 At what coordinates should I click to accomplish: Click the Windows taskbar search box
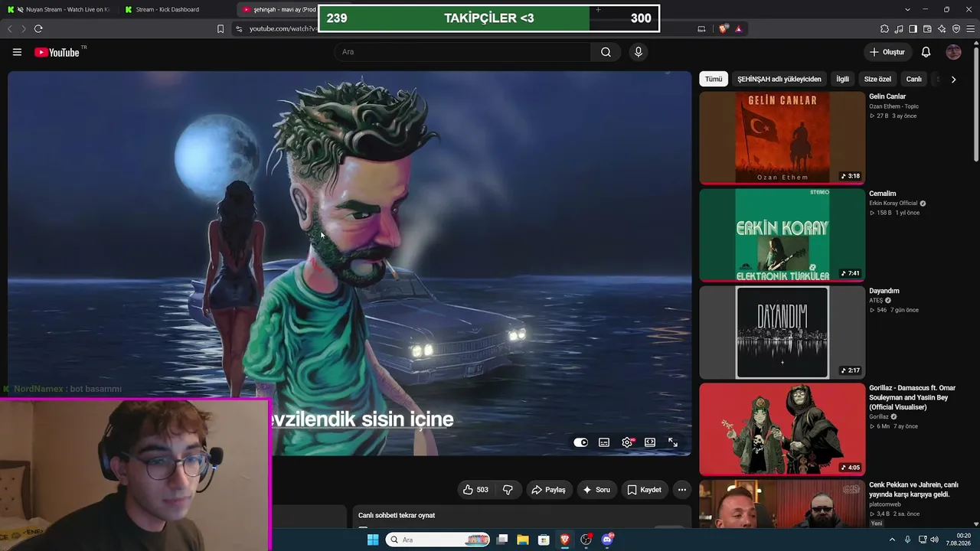click(x=438, y=540)
